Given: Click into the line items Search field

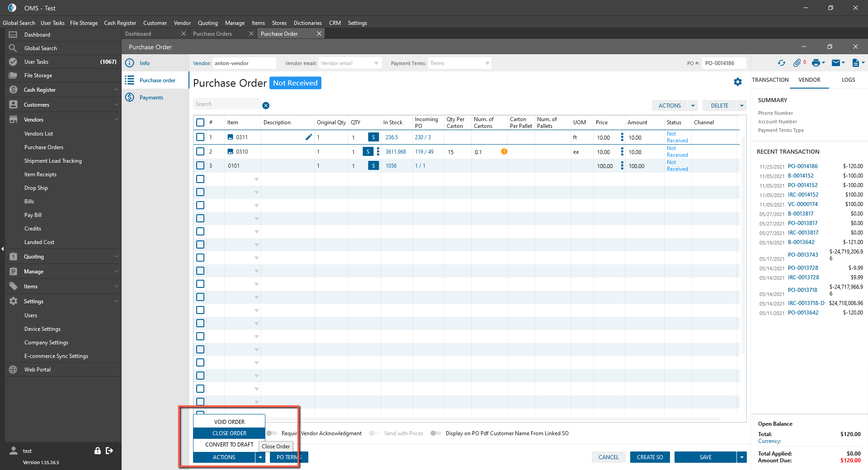Looking at the screenshot, I should 226,104.
